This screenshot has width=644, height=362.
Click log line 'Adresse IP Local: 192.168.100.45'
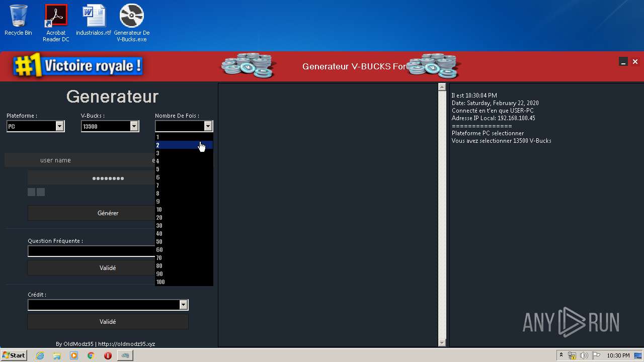pyautogui.click(x=493, y=118)
